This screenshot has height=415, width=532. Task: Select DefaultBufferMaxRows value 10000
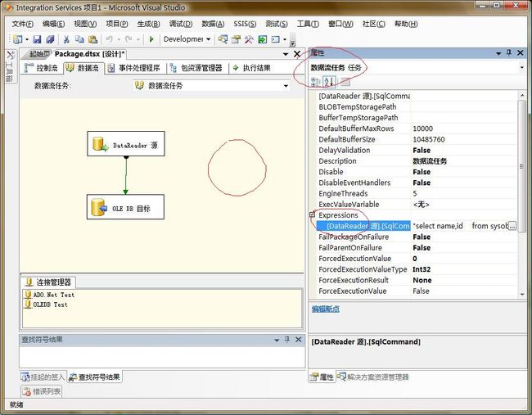pos(423,129)
